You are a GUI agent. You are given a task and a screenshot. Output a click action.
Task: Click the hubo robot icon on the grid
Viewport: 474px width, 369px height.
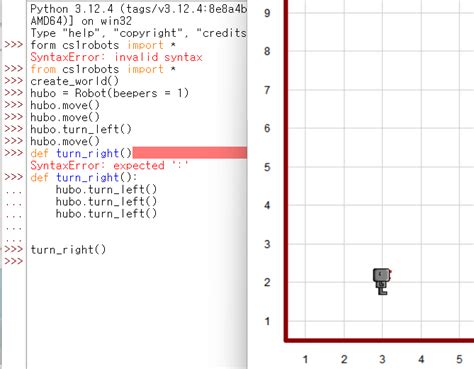coord(382,282)
